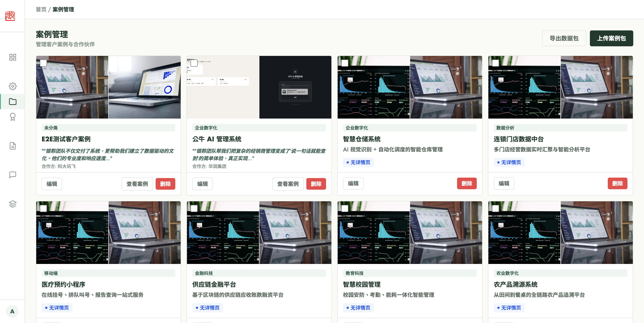644x323 pixels.
Task: Click 无详情页 badge on 连锁门店数据中台
Action: pos(509,162)
